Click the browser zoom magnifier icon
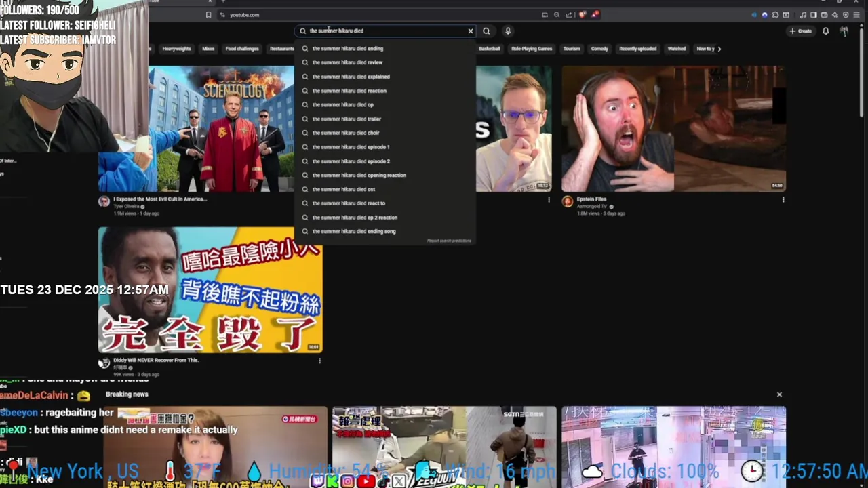 pos(557,15)
